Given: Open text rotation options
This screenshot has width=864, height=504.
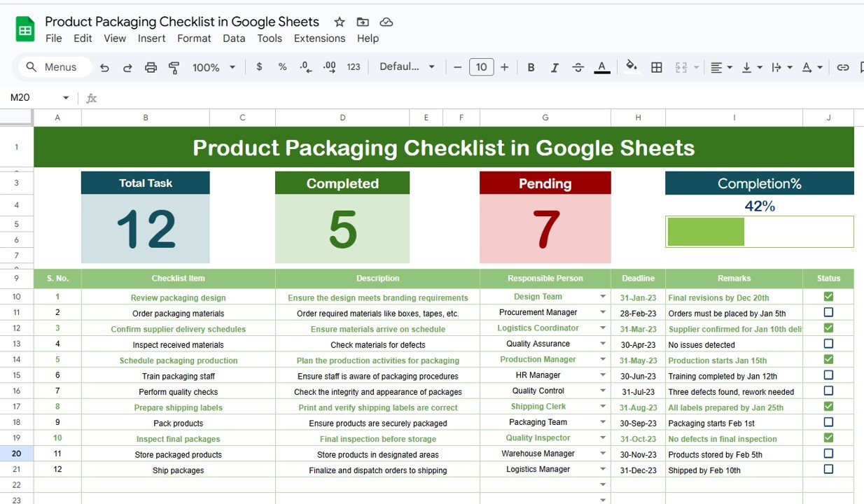Looking at the screenshot, I should tap(811, 67).
